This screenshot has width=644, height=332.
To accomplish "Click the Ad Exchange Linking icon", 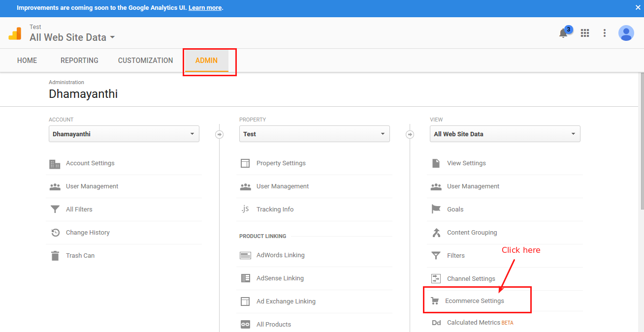I will tap(245, 302).
